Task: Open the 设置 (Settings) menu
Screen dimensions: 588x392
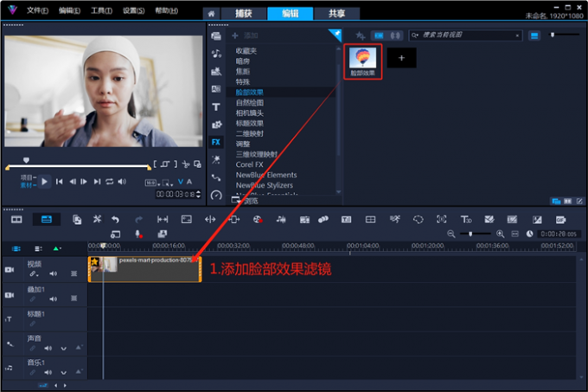Action: (134, 10)
